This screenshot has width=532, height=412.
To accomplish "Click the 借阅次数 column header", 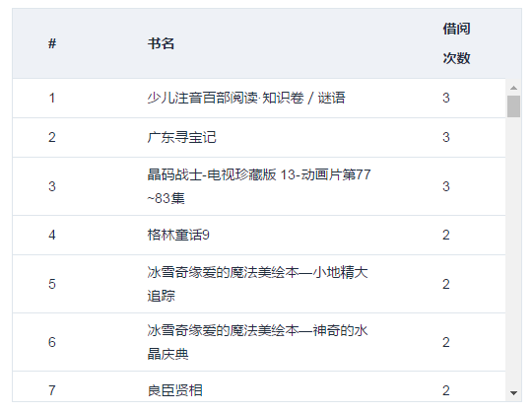I will tap(456, 43).
